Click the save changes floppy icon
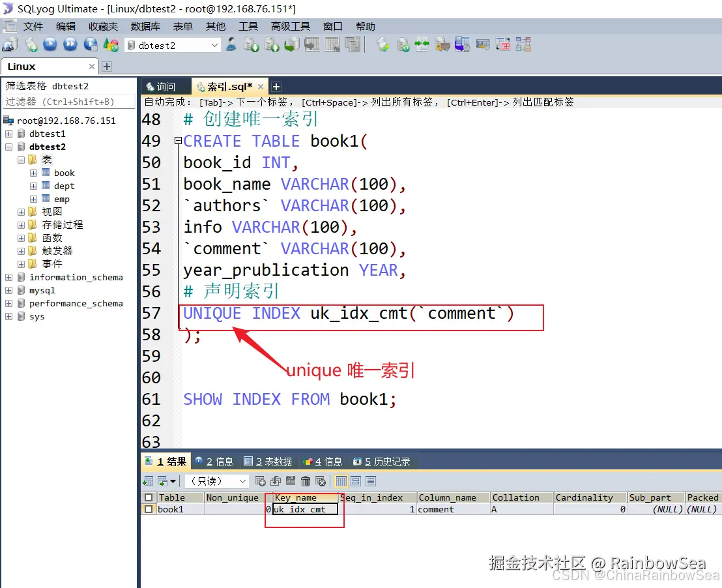This screenshot has width=722, height=588. pyautogui.click(x=291, y=481)
